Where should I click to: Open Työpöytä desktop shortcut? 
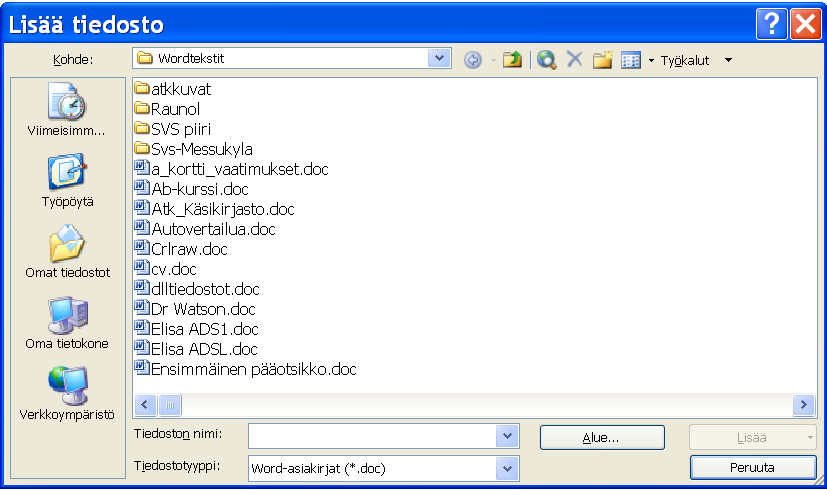tap(67, 181)
